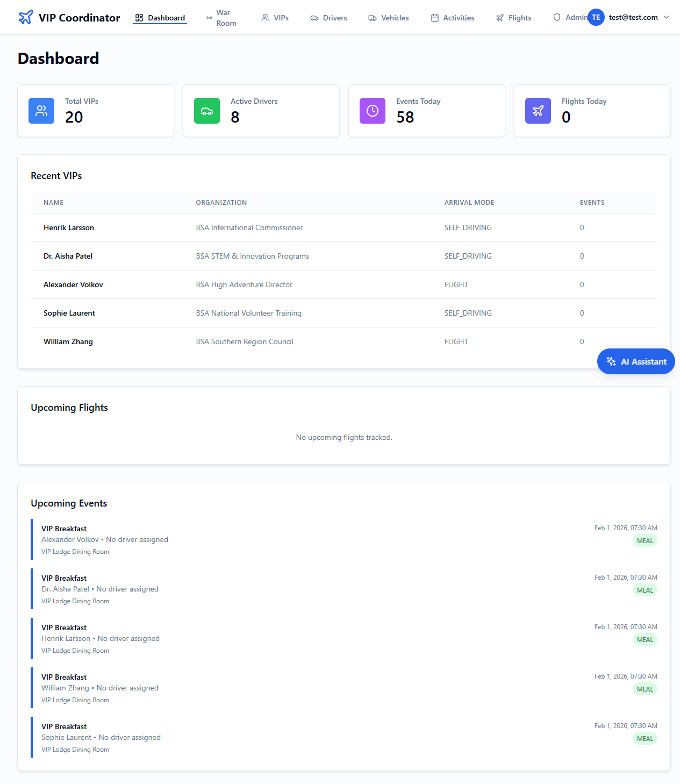Click the purple Events Today clock icon

[x=373, y=111]
